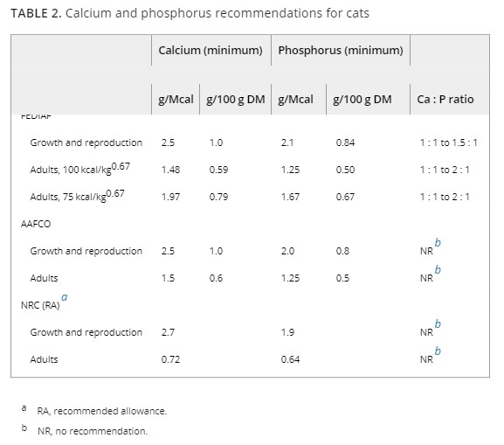Select the Calcium (minimum) column header
Image resolution: width=504 pixels, height=445 pixels.
pos(211,50)
